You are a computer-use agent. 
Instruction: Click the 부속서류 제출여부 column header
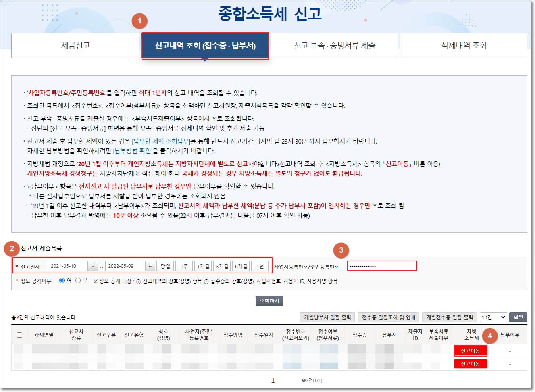point(438,335)
